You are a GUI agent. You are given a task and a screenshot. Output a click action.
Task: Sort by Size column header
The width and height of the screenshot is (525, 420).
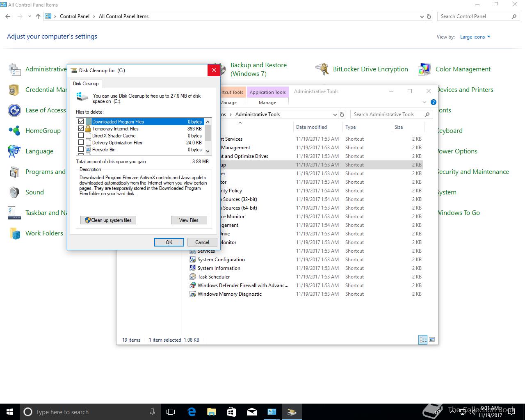coord(399,127)
